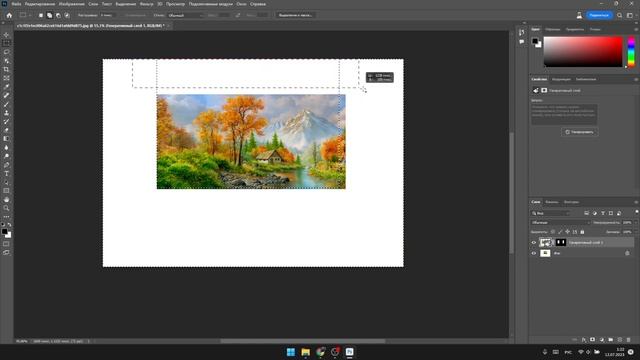Screen dimensions: 640x360
Task: Create new adjustment layer icon
Action: point(602,340)
